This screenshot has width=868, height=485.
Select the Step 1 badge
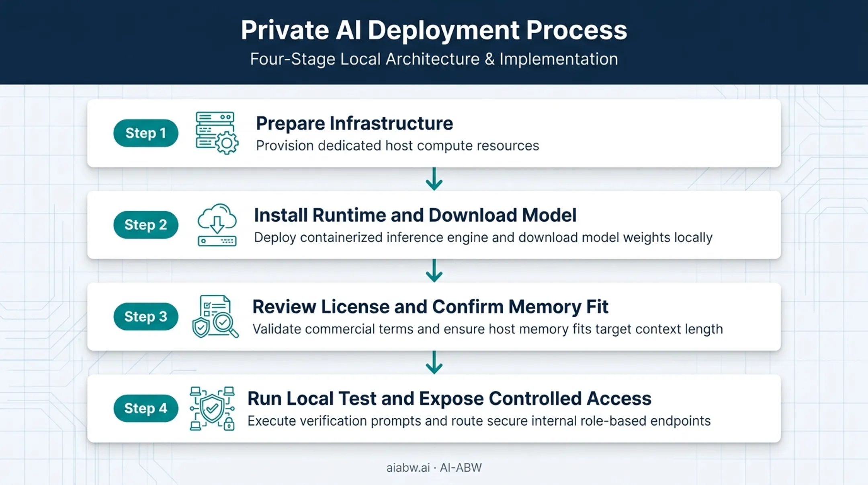coord(145,133)
